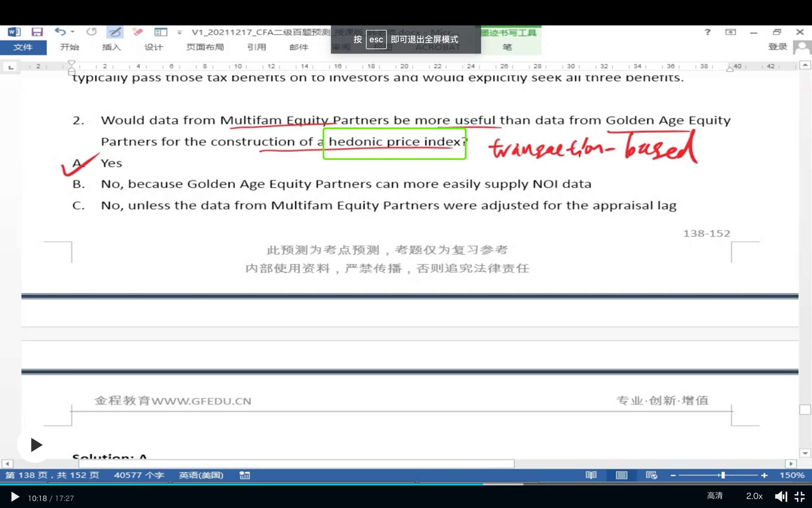Switch to the 页面布局 ribbon tab
The height and width of the screenshot is (508, 812).
(x=205, y=47)
